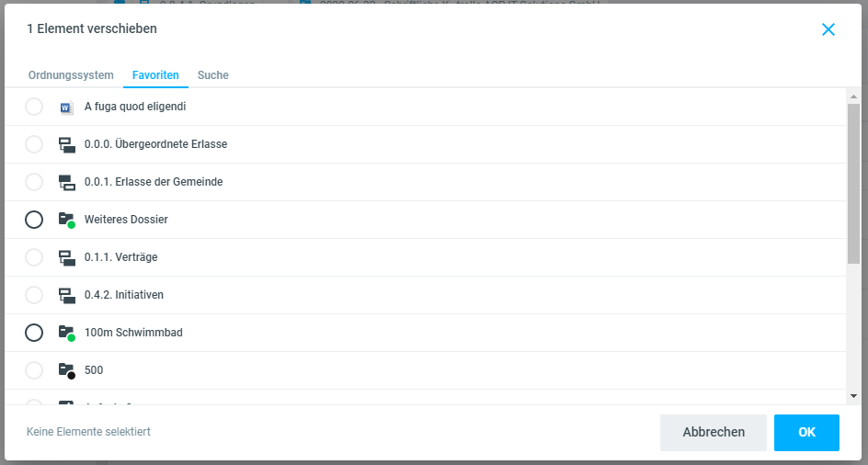Select the radio button for 100m Schwimmbad

pyautogui.click(x=34, y=333)
